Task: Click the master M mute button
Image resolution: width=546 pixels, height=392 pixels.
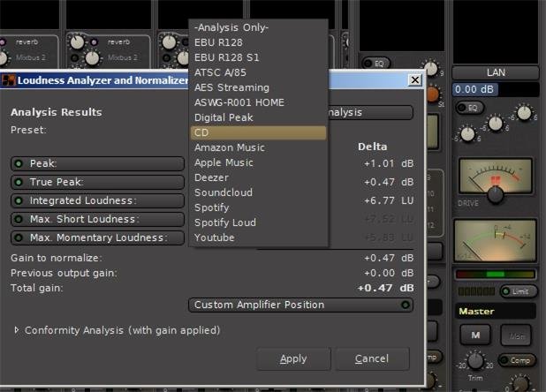Action: (475, 335)
